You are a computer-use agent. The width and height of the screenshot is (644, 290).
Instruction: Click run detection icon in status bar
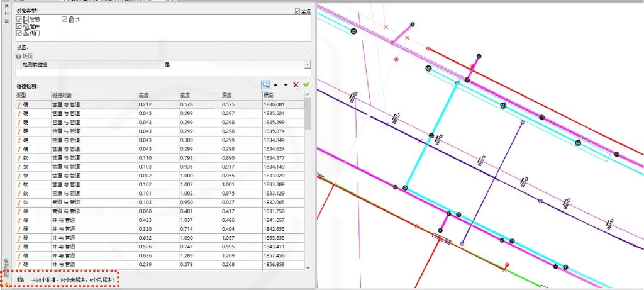[19, 279]
